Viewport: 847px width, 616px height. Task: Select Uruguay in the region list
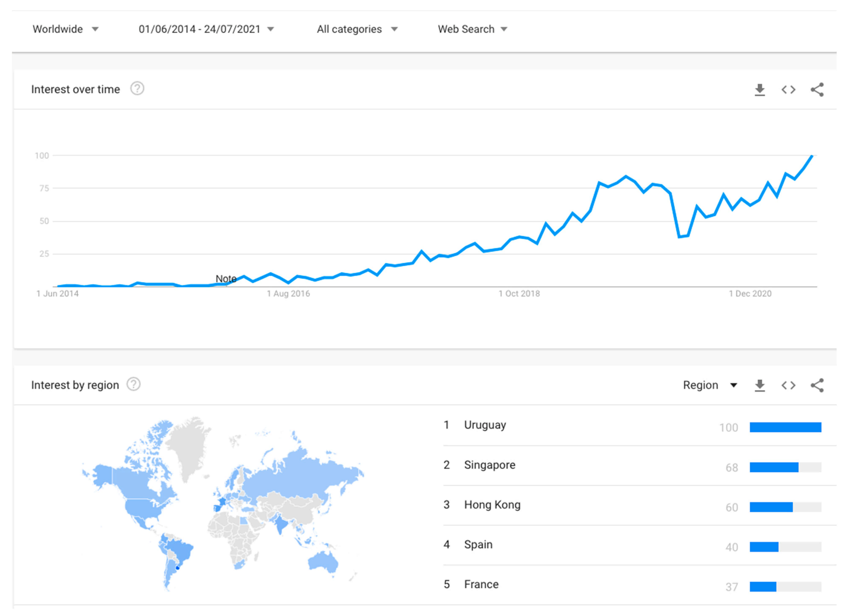(485, 425)
